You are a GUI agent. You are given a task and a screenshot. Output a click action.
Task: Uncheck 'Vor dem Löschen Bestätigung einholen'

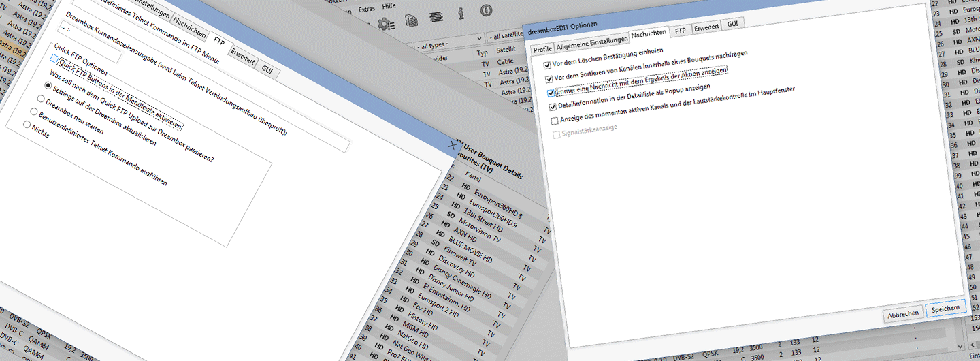click(x=549, y=65)
